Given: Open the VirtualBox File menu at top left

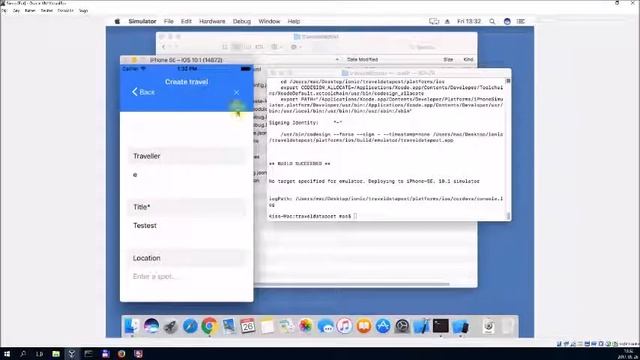Looking at the screenshot, I should pyautogui.click(x=4, y=11).
